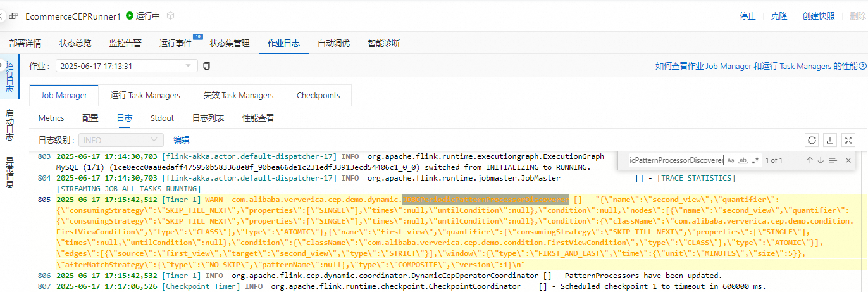868x292 pixels.
Task: Select 异常信息 in left sidebar
Action: click(10, 172)
